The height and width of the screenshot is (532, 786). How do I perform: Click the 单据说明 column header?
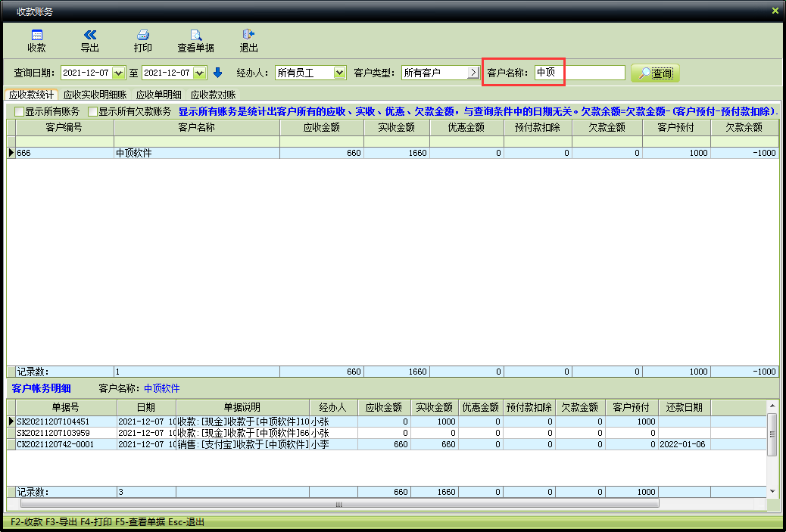click(242, 408)
